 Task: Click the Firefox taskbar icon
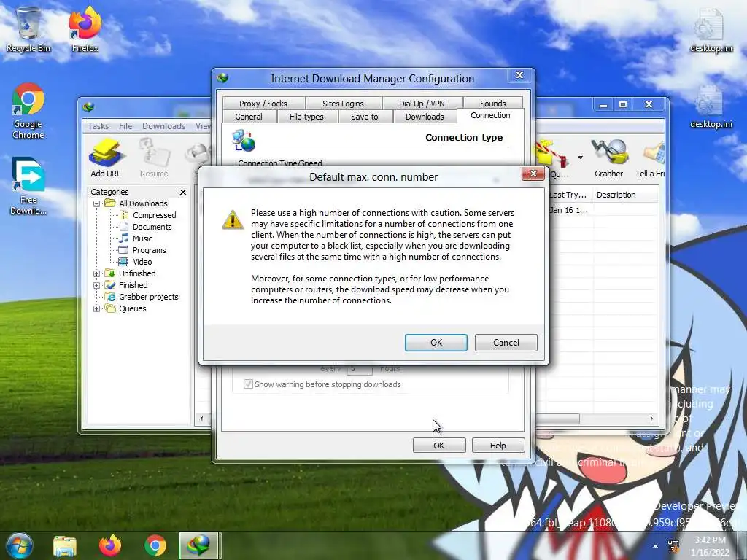110,545
